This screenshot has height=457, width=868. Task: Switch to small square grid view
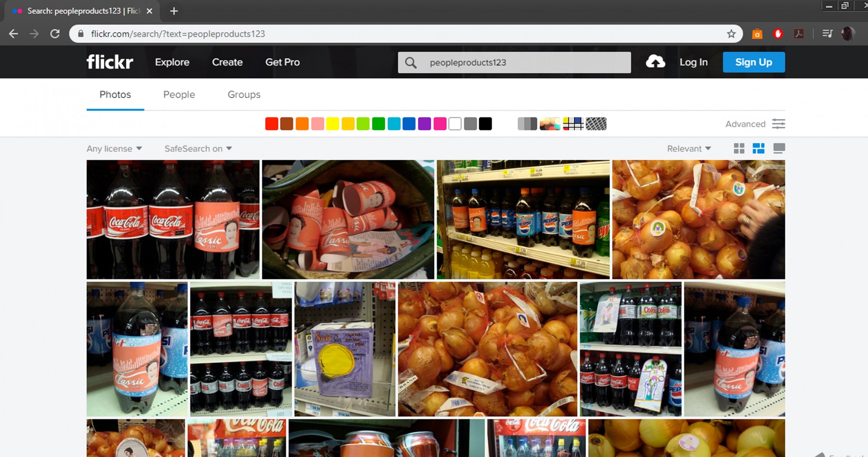[x=739, y=149]
